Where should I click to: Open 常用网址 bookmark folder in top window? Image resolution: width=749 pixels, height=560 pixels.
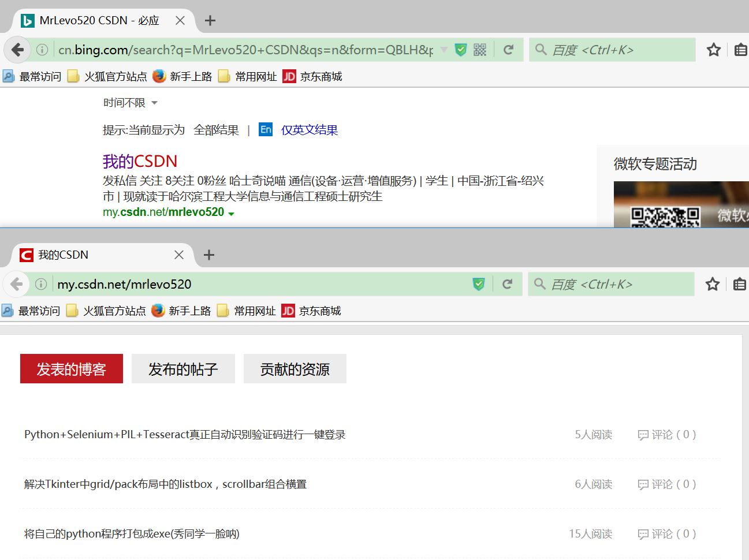pos(248,76)
